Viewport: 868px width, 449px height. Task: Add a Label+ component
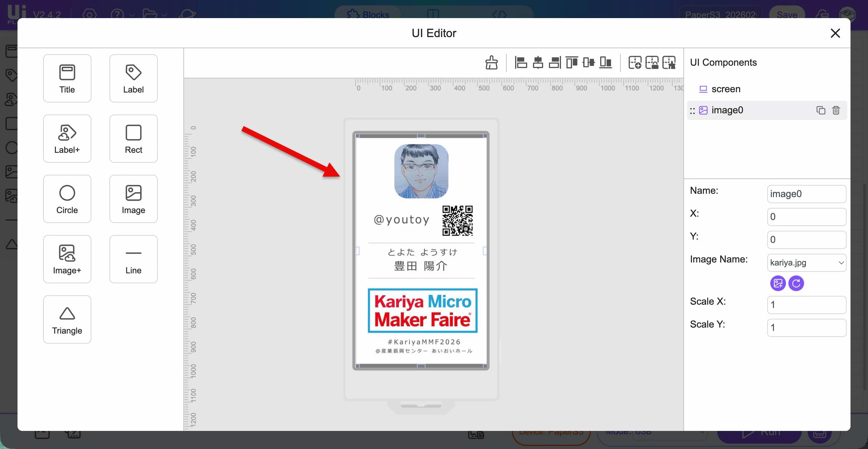[x=67, y=139]
